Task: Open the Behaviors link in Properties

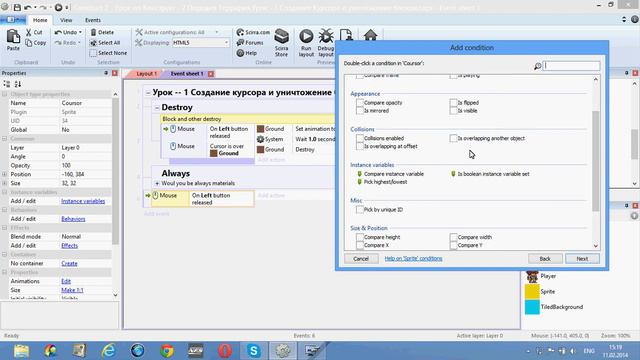Action: tap(73, 219)
